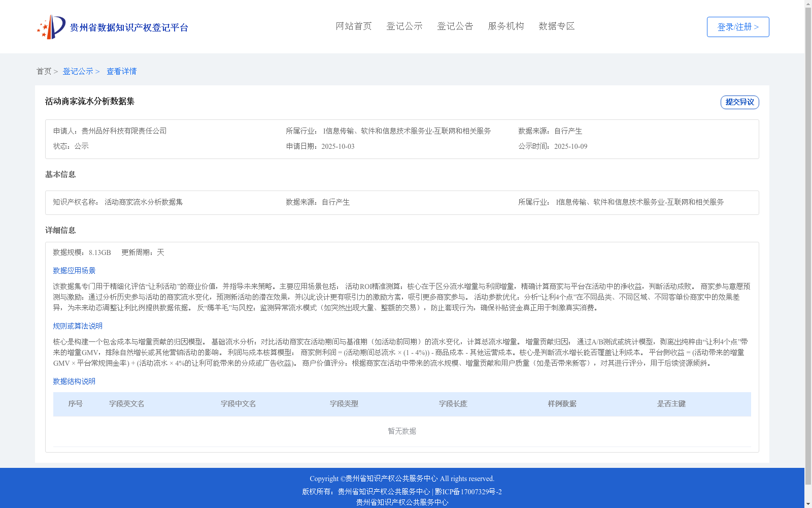Click the 字段类型 column header
The width and height of the screenshot is (812, 508).
pos(344,404)
